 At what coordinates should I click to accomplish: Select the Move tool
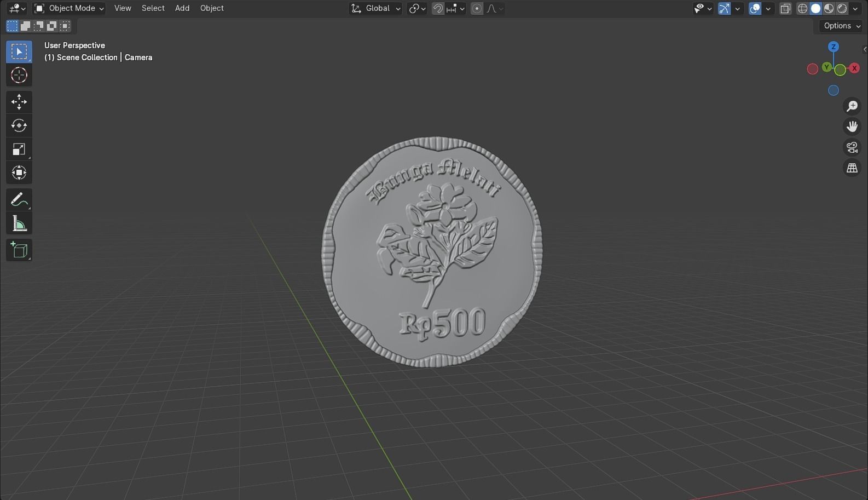[19, 102]
